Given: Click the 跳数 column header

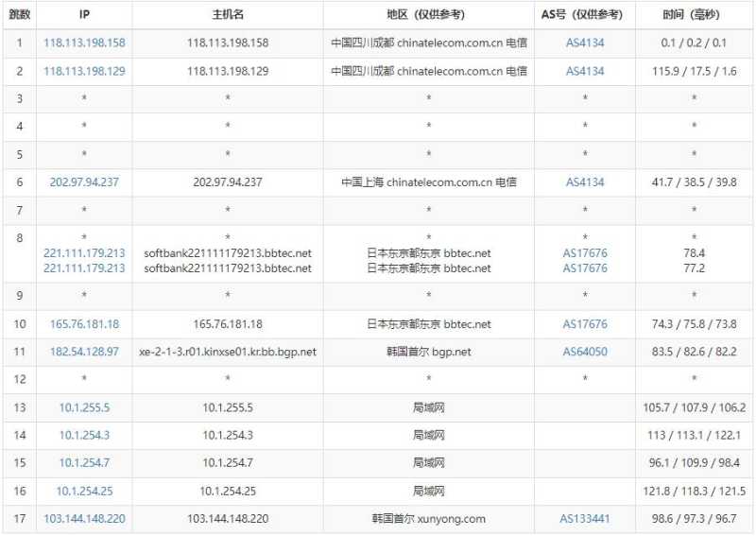Looking at the screenshot, I should (x=19, y=14).
